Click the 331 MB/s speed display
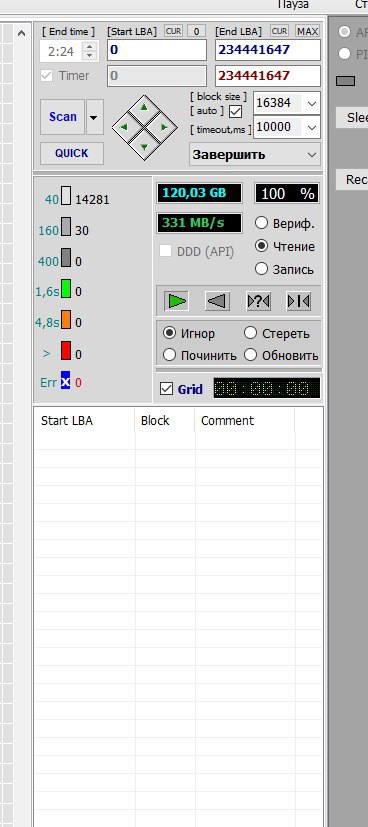Viewport: 368px width, 827px height. tap(199, 223)
